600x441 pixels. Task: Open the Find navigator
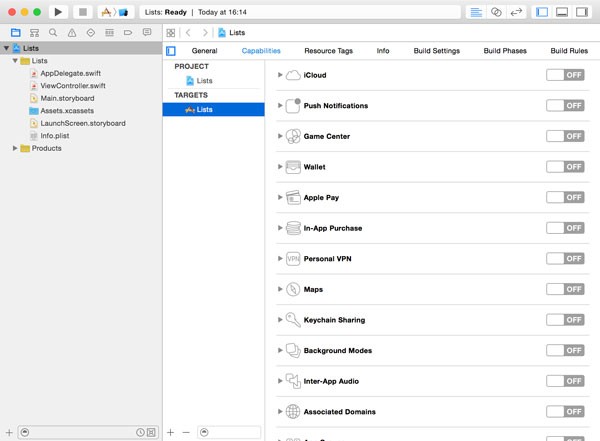(53, 33)
